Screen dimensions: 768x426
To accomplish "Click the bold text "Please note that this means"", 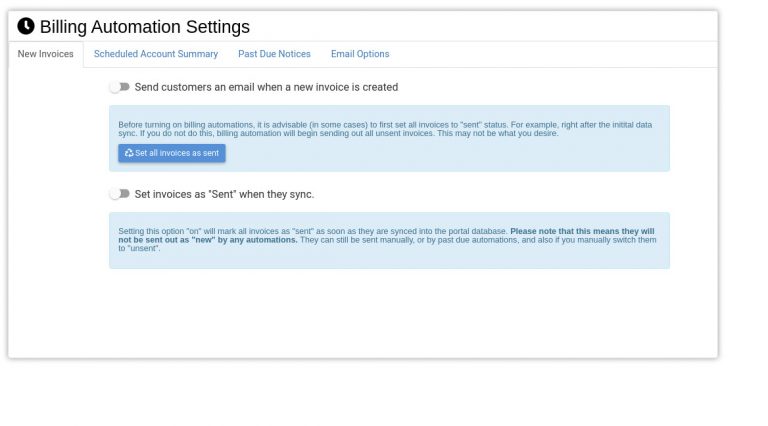I will point(558,231).
